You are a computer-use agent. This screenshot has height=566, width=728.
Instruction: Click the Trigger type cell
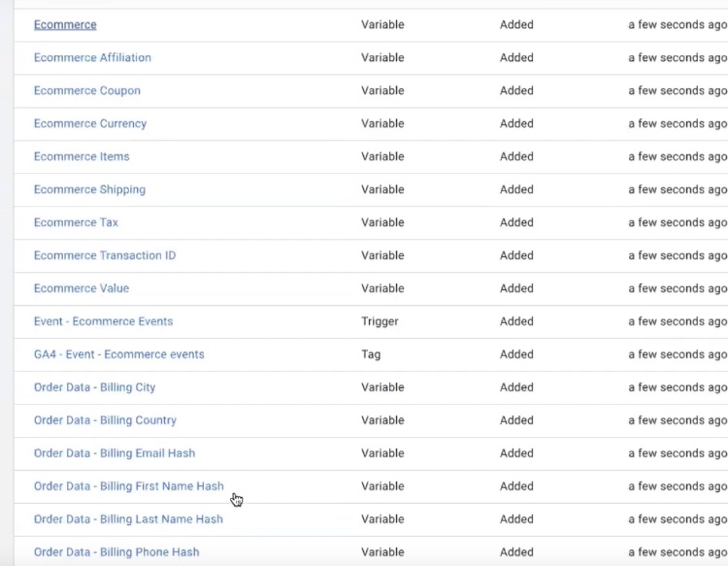pos(380,321)
